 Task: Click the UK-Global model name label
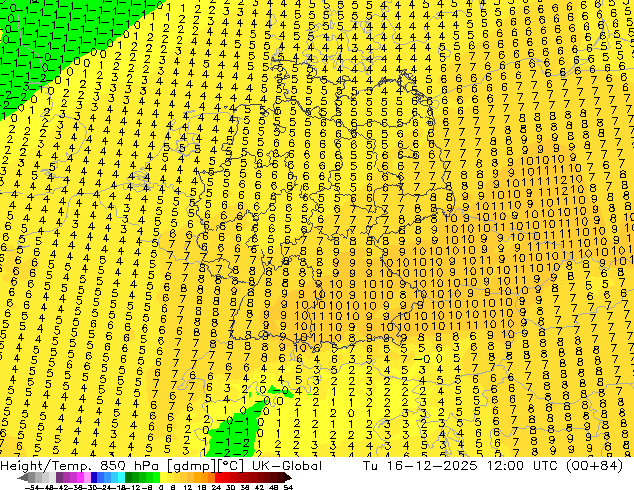click(x=287, y=466)
